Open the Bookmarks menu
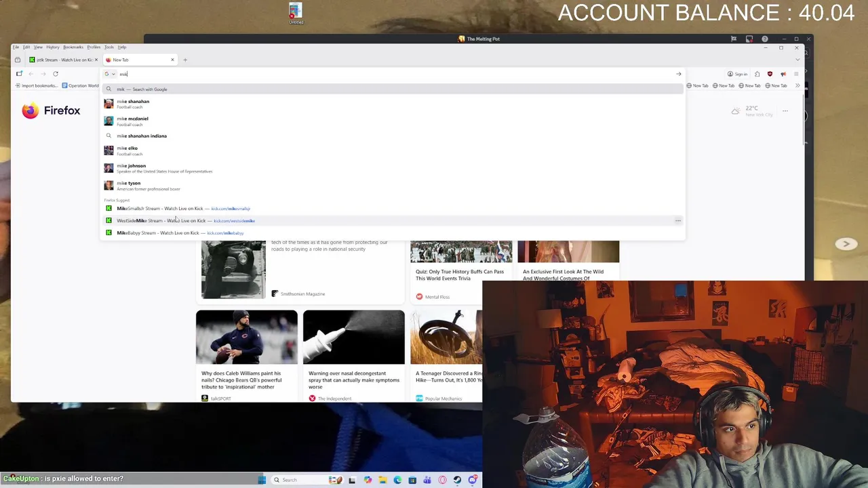This screenshot has width=868, height=488. [73, 47]
